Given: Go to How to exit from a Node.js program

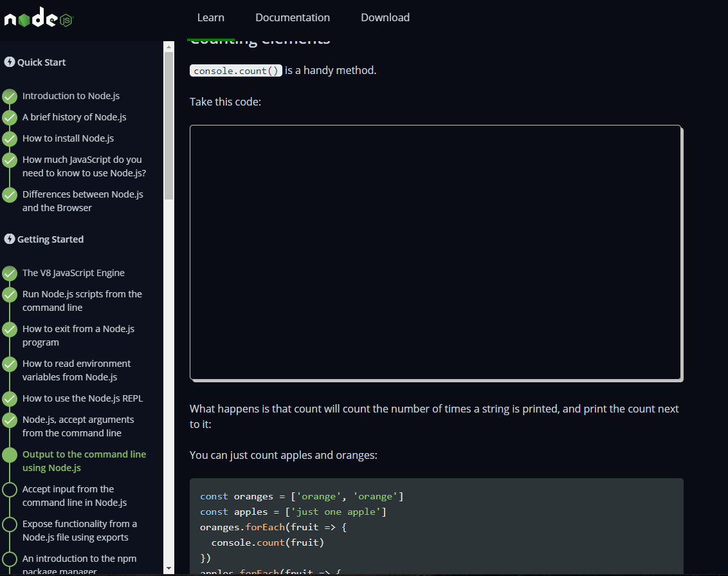Looking at the screenshot, I should (x=78, y=335).
